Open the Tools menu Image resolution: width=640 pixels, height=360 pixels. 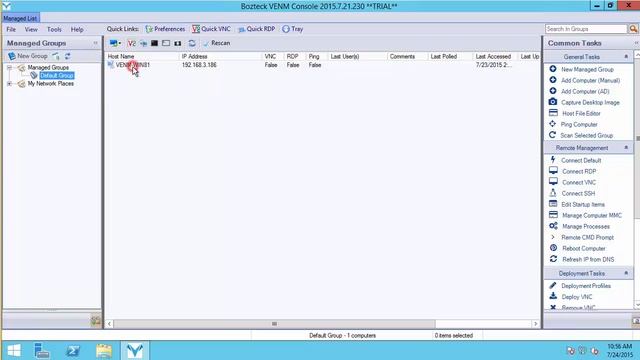coord(54,29)
